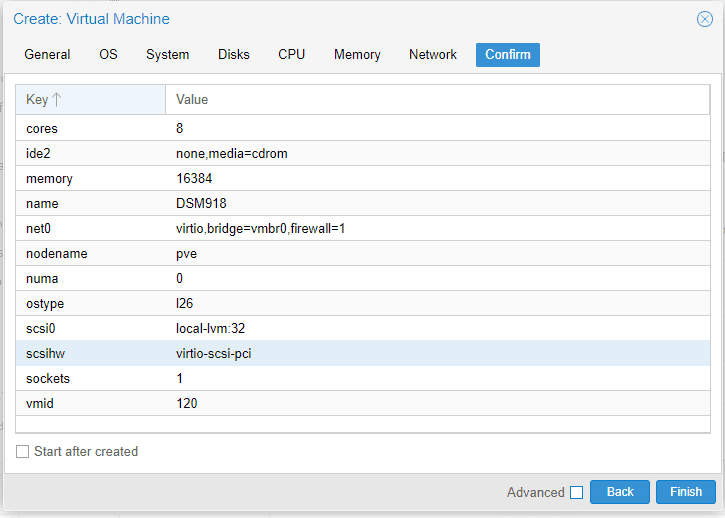Click the l26 value
Viewport: 725px width, 518px height.
click(184, 303)
